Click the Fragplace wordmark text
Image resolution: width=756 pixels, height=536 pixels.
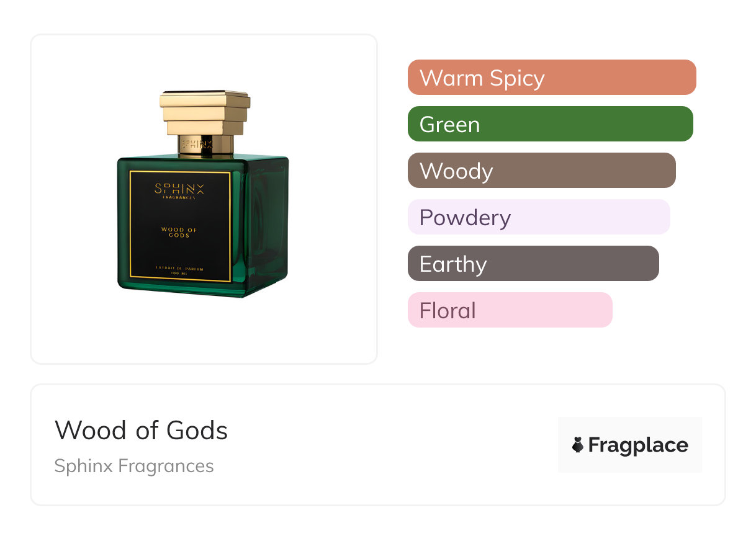(638, 445)
